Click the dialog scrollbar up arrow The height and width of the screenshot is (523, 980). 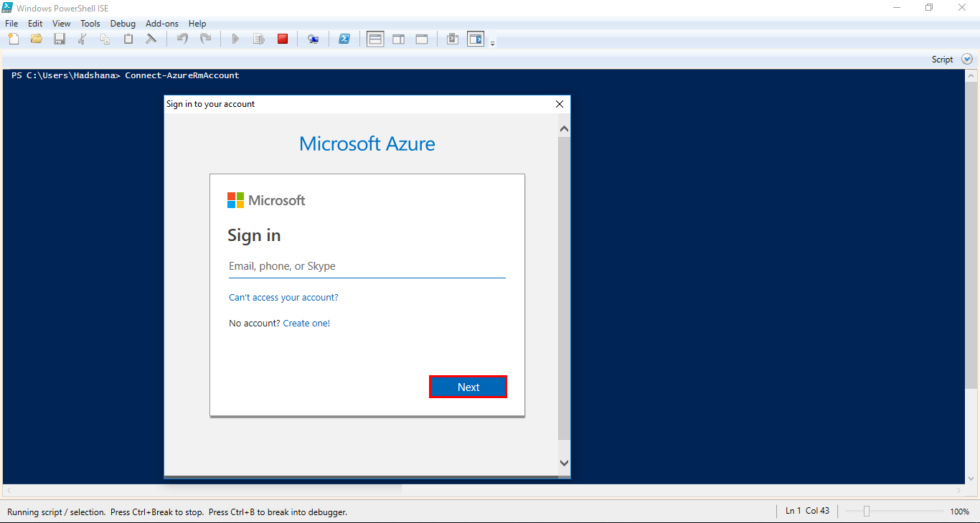point(564,129)
